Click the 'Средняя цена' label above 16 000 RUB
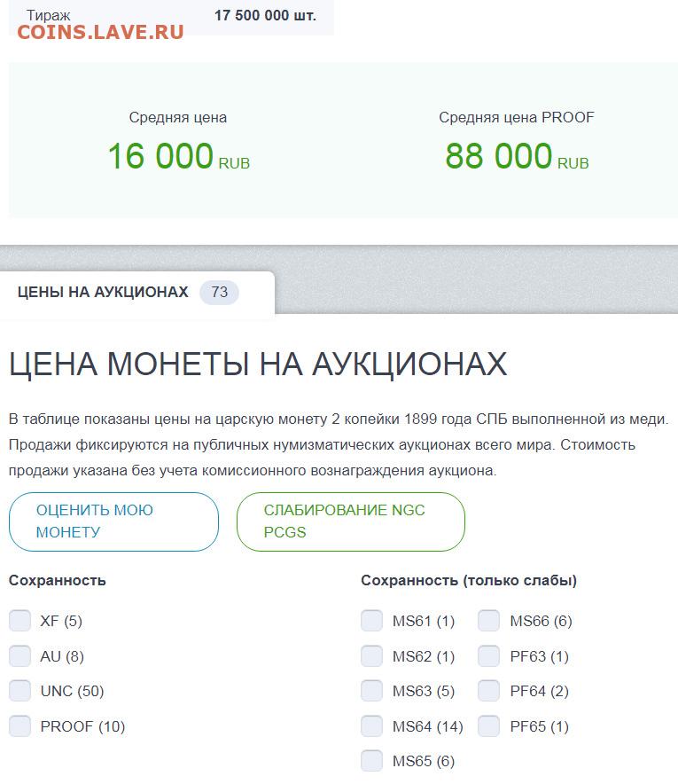678x784 pixels. point(178,117)
